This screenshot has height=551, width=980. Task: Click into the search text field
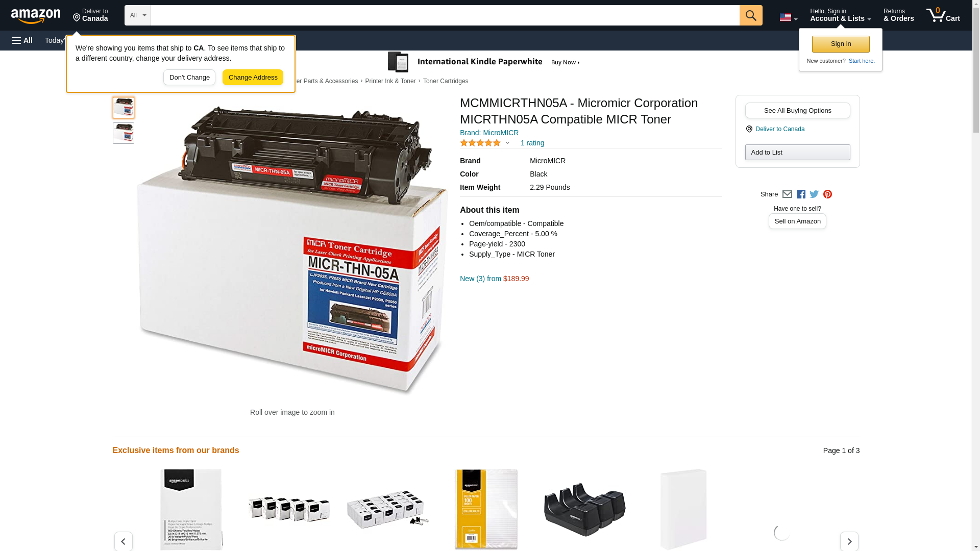coord(445,15)
